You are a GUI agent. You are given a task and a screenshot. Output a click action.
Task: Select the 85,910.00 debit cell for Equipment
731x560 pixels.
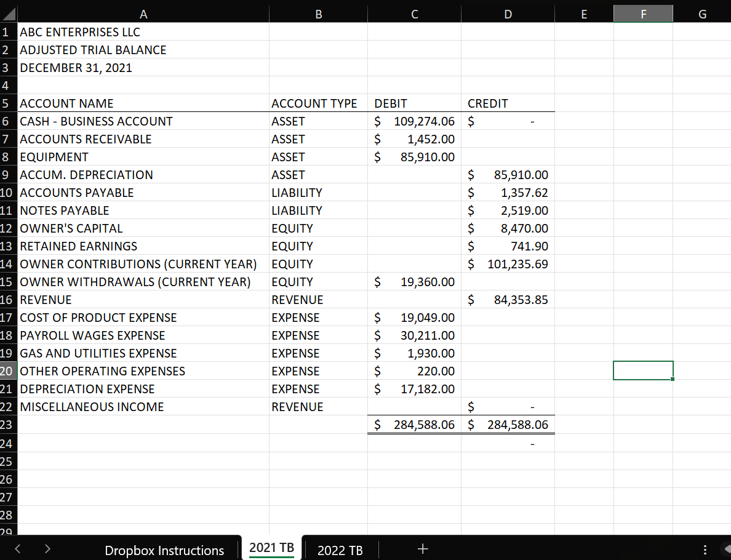coord(415,157)
